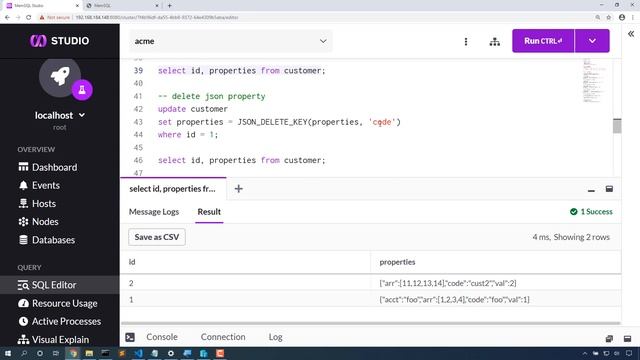Screen dimensions: 640x360
Task: Open a new browser tab
Action: [169, 6]
